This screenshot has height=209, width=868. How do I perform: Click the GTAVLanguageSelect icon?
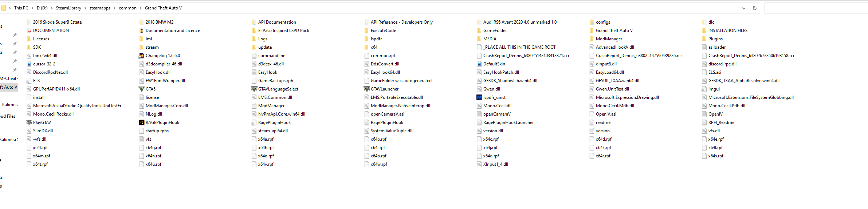tap(254, 89)
